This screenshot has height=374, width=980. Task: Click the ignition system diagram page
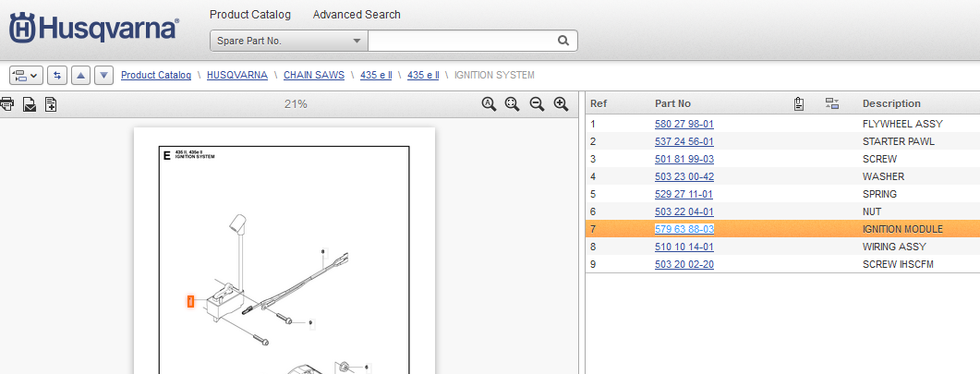click(284, 250)
